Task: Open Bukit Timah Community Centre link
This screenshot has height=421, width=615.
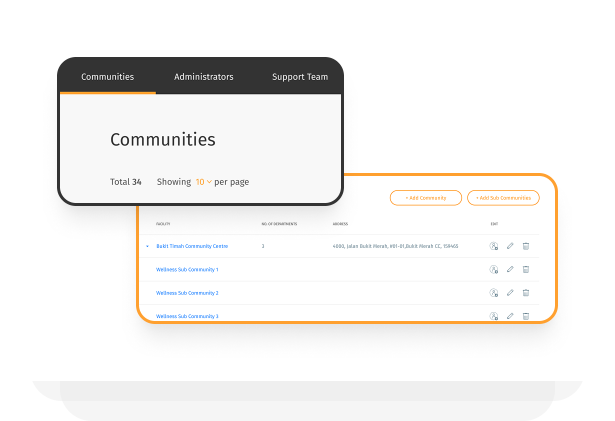Action: click(192, 246)
